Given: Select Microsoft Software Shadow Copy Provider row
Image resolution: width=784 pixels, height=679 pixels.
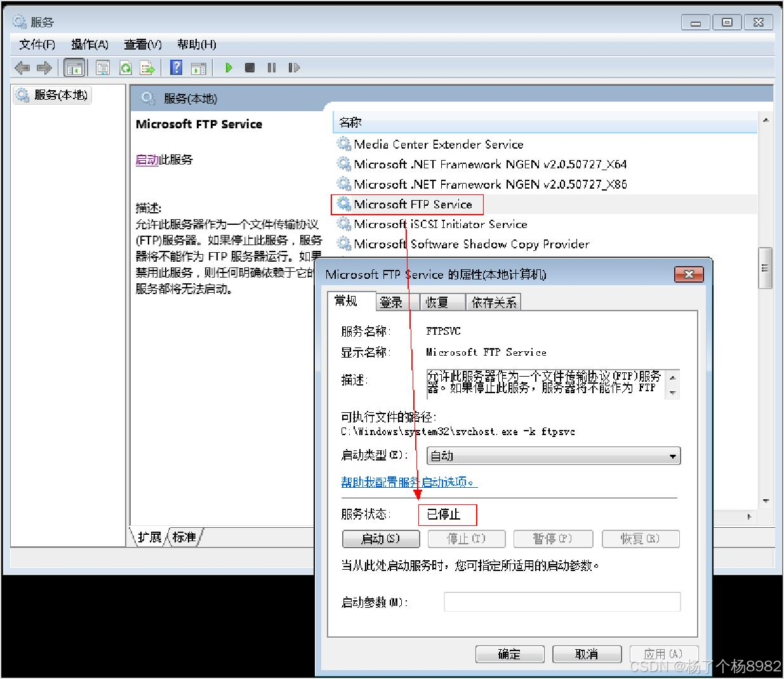Looking at the screenshot, I should point(545,244).
